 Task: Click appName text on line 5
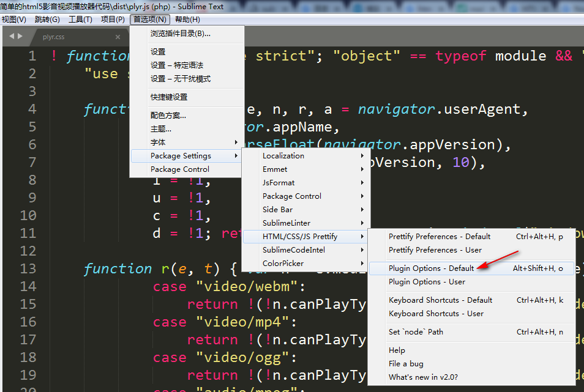click(302, 127)
